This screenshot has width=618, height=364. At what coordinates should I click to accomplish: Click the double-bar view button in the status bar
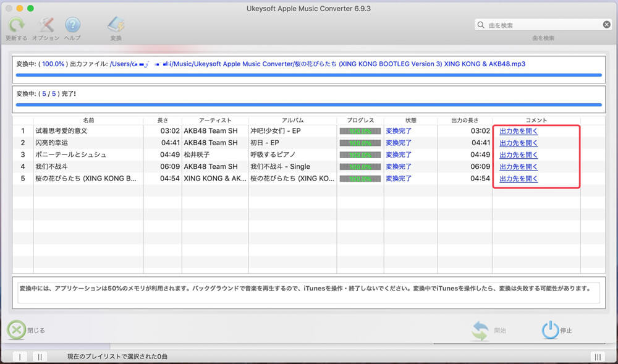click(40, 357)
